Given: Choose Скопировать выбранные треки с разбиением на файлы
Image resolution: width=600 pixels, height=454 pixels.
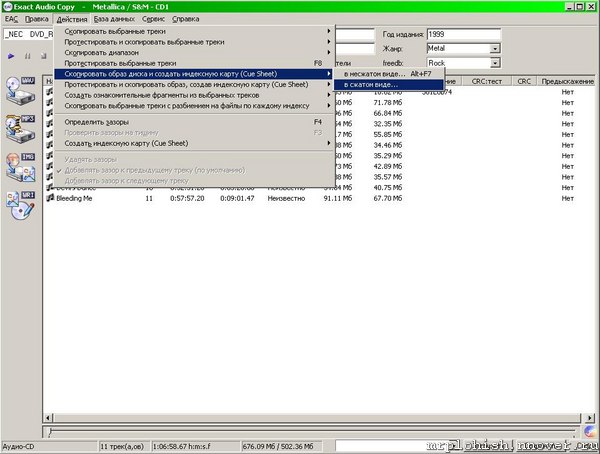Looking at the screenshot, I should point(194,106).
